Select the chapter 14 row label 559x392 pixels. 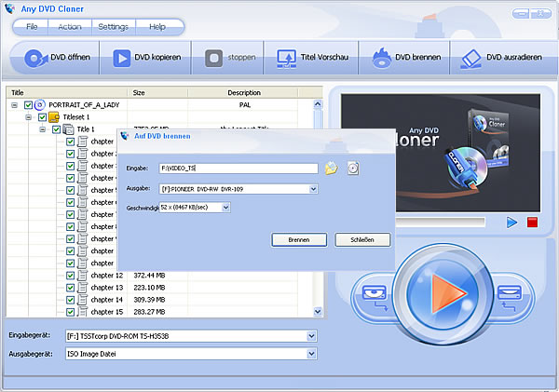(x=107, y=300)
